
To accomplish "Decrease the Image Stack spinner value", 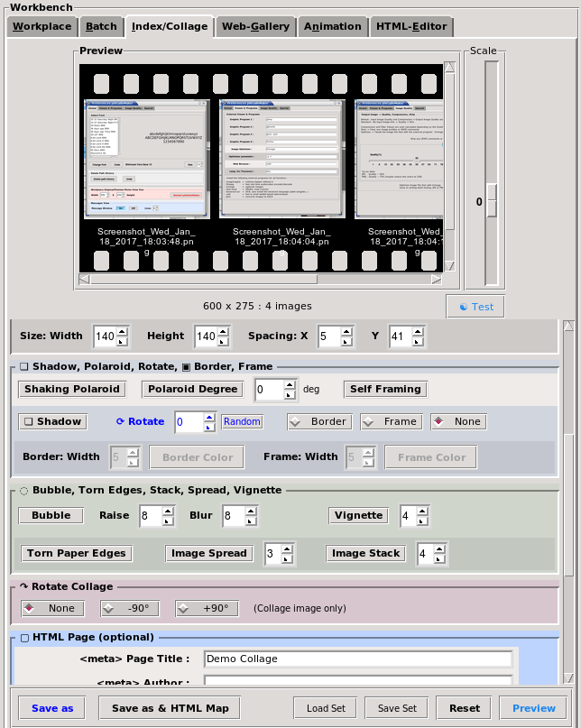I will coord(438,558).
